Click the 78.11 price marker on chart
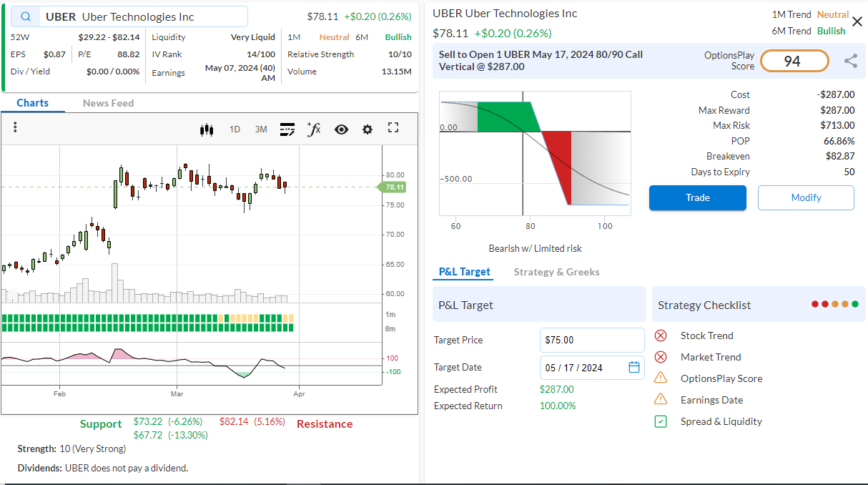 pos(392,187)
